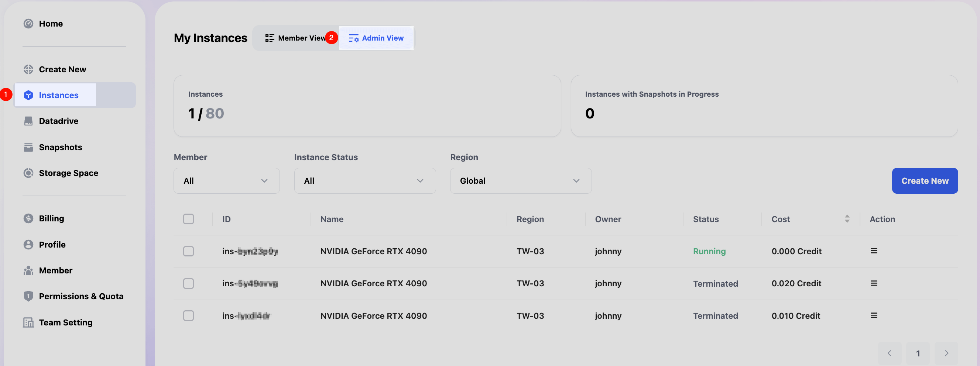Open Billing via the dollar icon

[x=28, y=218]
